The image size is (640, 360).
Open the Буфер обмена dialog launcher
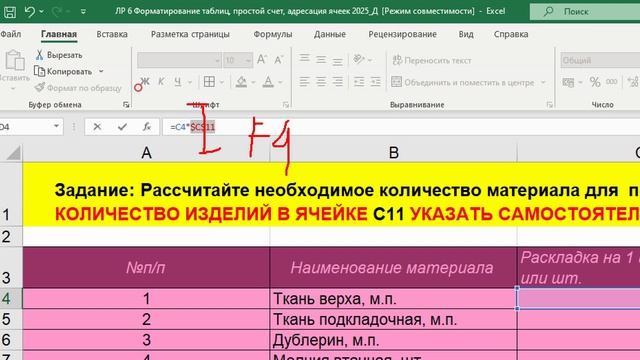pos(126,105)
